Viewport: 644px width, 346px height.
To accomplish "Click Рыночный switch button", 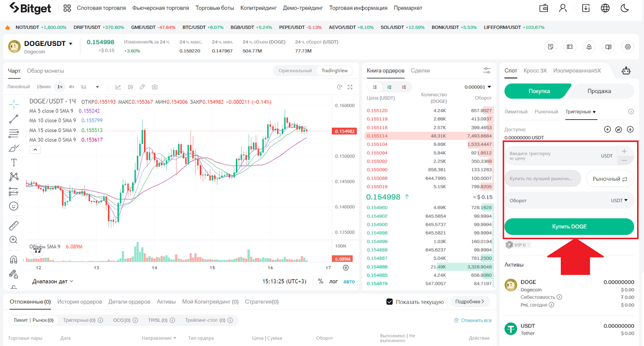I will [610, 179].
